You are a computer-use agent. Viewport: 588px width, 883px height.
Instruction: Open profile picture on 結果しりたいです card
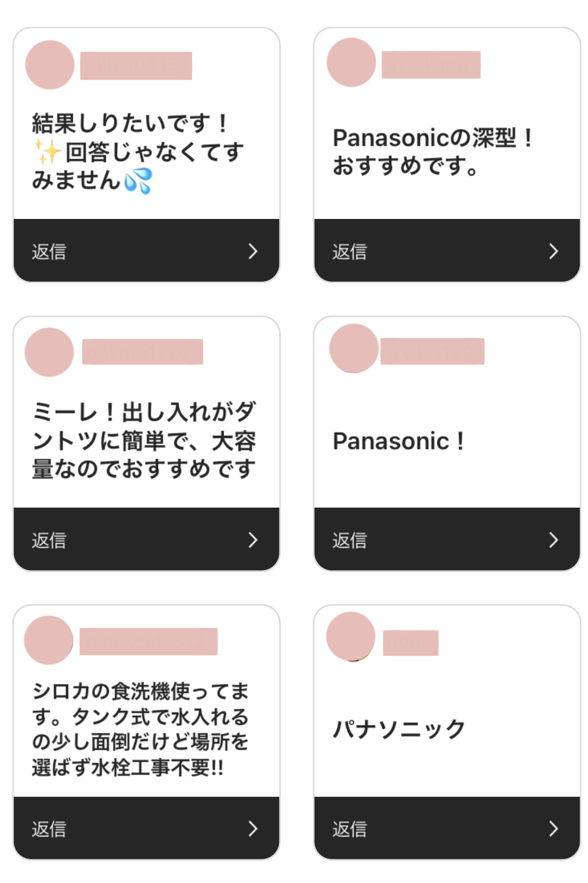[x=50, y=65]
